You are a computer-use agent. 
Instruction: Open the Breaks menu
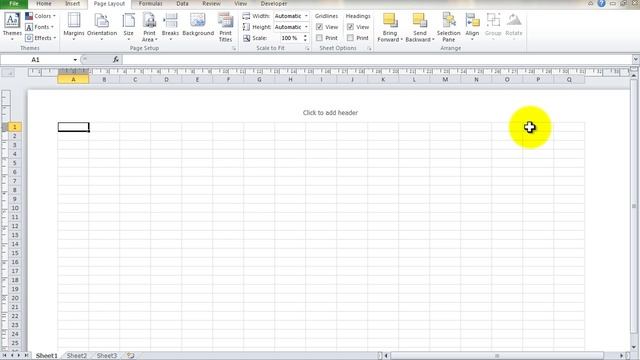(170, 27)
